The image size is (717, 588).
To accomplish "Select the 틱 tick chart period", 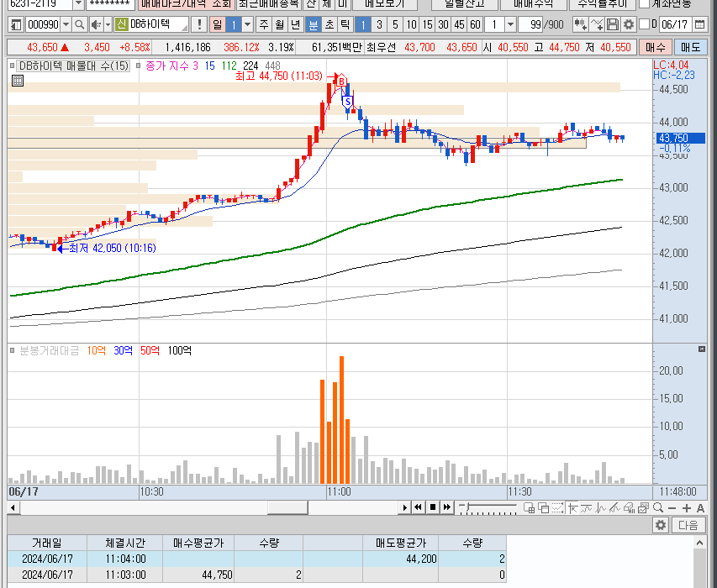I will (x=345, y=24).
